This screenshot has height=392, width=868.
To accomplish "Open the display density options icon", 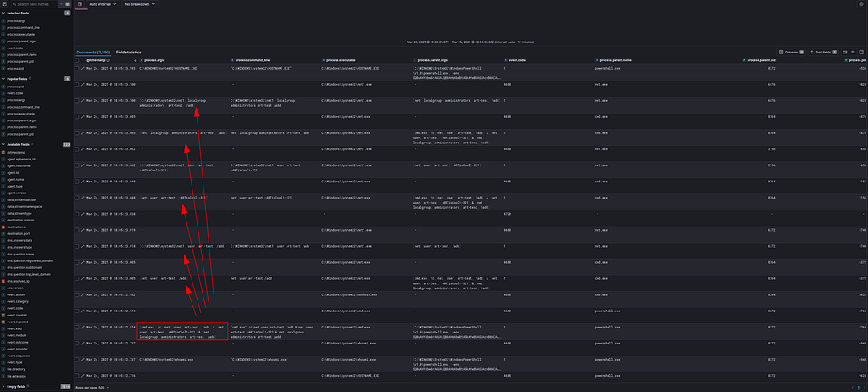I will [x=845, y=52].
